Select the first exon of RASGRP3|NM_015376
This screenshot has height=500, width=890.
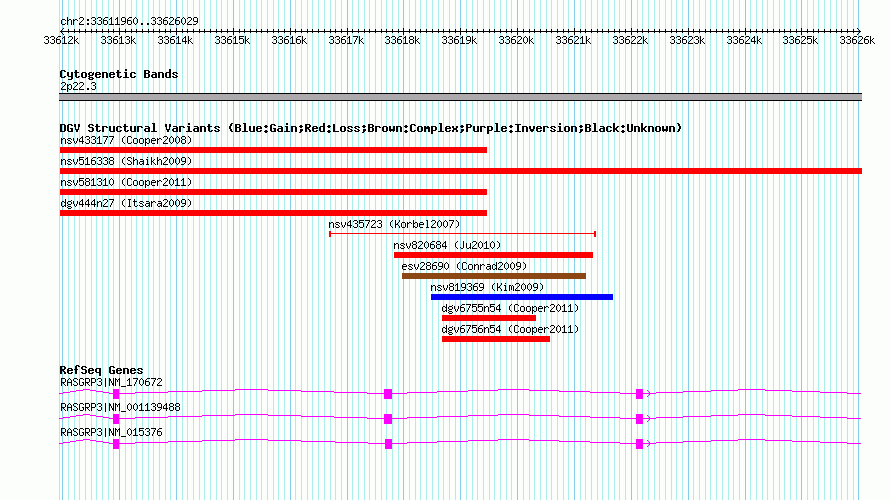coord(116,444)
